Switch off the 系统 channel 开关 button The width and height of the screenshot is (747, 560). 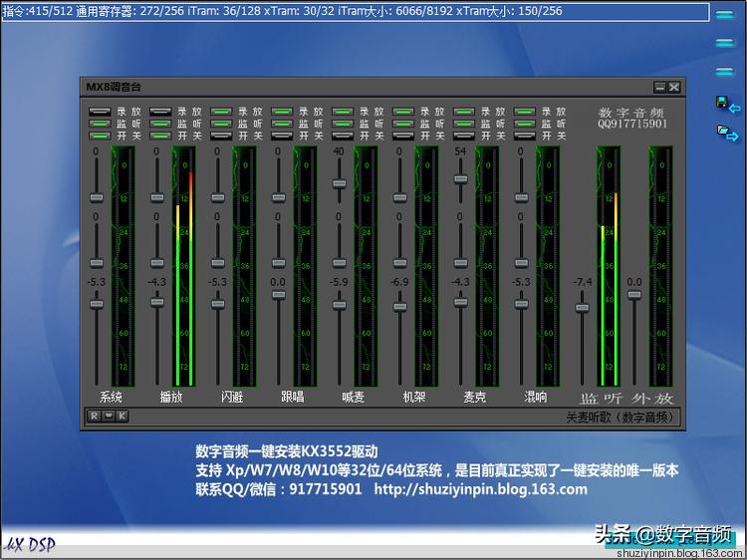(100, 136)
